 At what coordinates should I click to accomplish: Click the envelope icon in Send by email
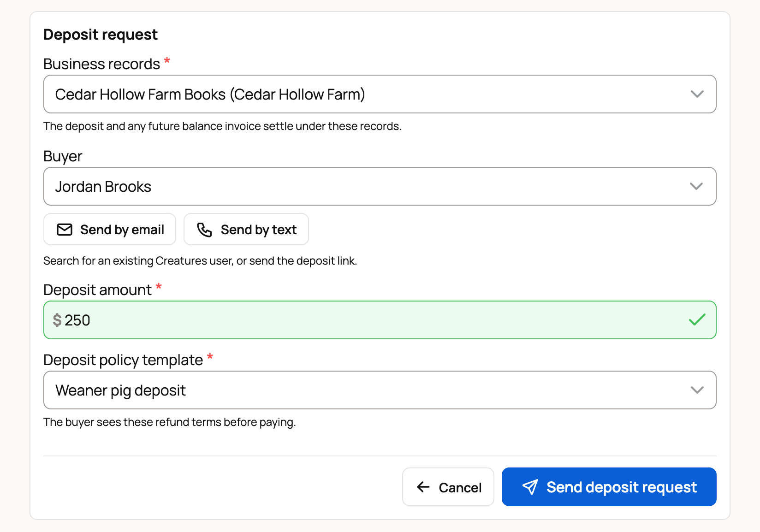65,230
